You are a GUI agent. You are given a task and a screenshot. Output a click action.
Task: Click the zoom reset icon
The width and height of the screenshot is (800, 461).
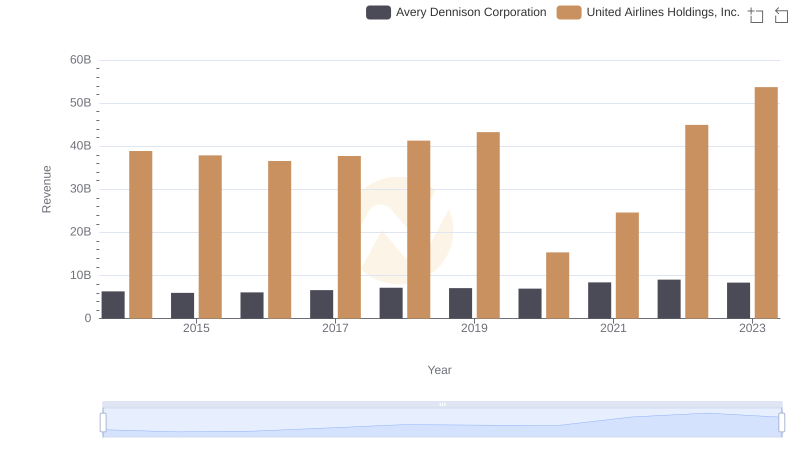click(781, 15)
